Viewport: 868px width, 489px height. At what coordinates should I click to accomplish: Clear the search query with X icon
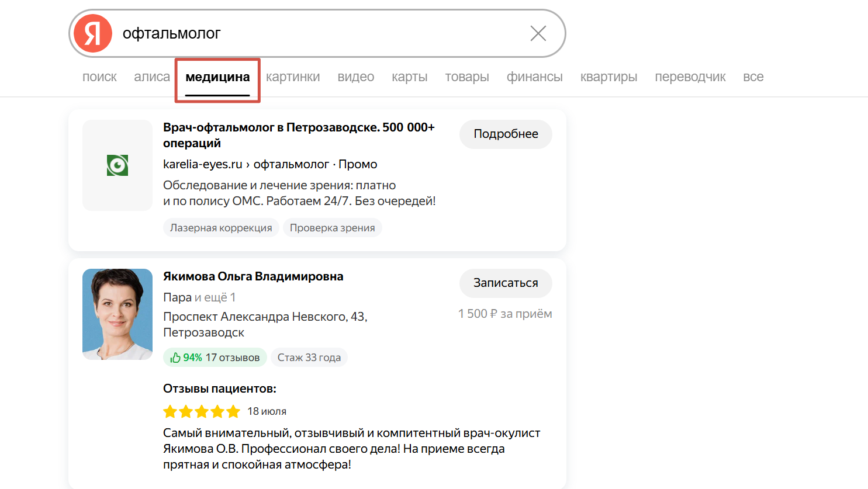(x=538, y=33)
